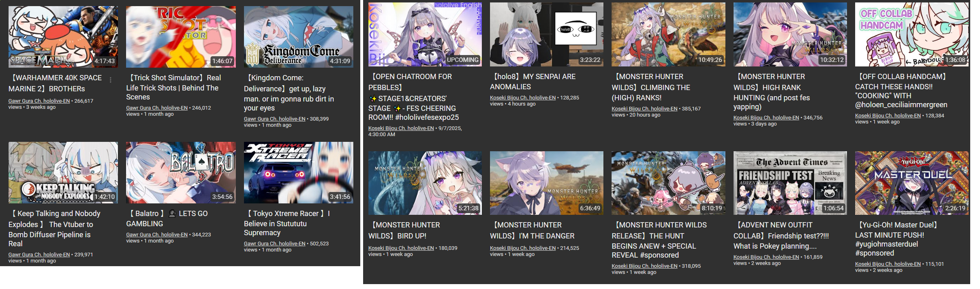Image resolution: width=980 pixels, height=289 pixels.
Task: Open Koseki Bijou channel link under CLIMBING THE RANKS
Action: 644,109
